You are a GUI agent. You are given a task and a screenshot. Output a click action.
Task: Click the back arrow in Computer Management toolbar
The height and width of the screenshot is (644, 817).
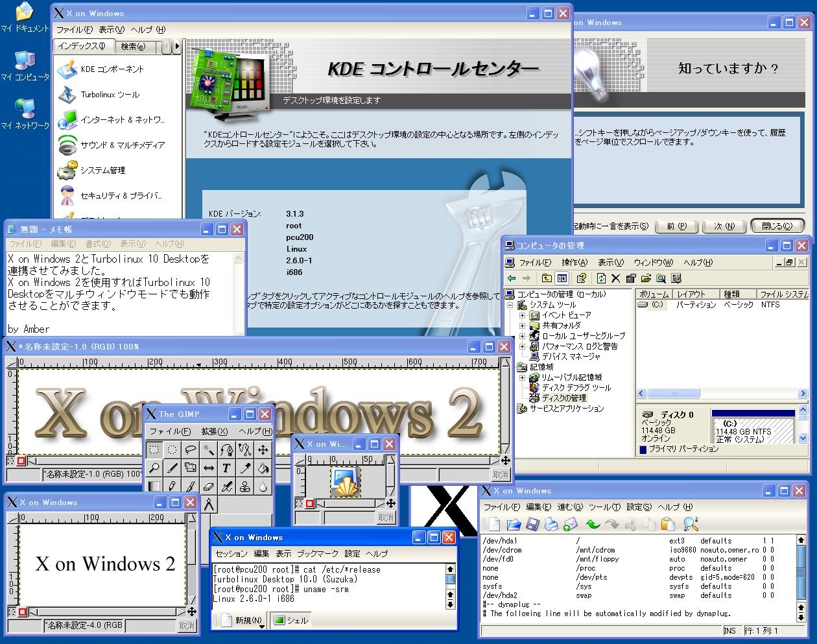512,278
